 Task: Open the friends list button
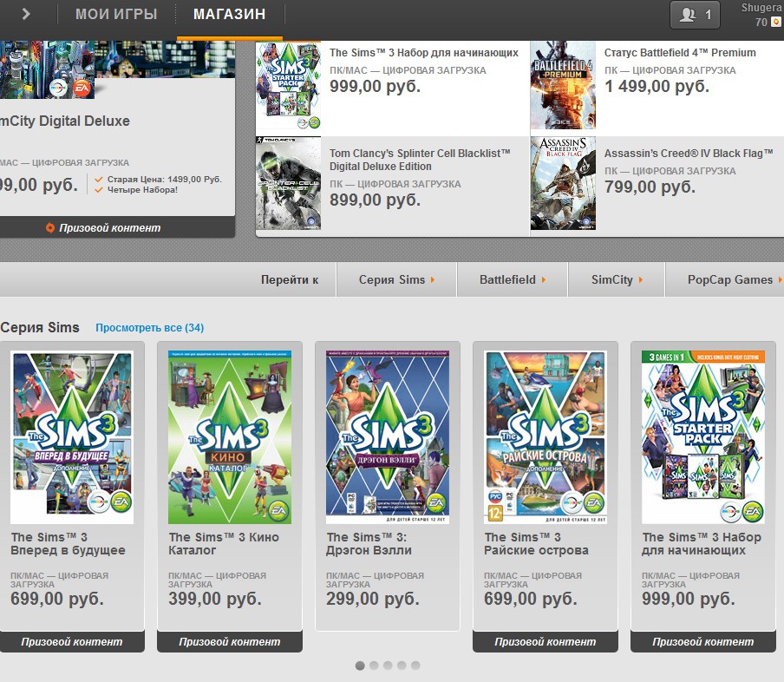click(x=695, y=15)
